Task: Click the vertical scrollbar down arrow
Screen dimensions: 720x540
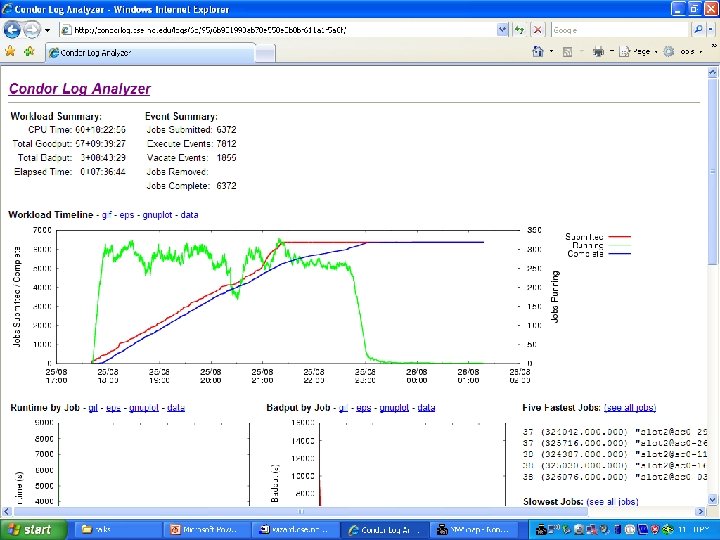Action: point(712,500)
